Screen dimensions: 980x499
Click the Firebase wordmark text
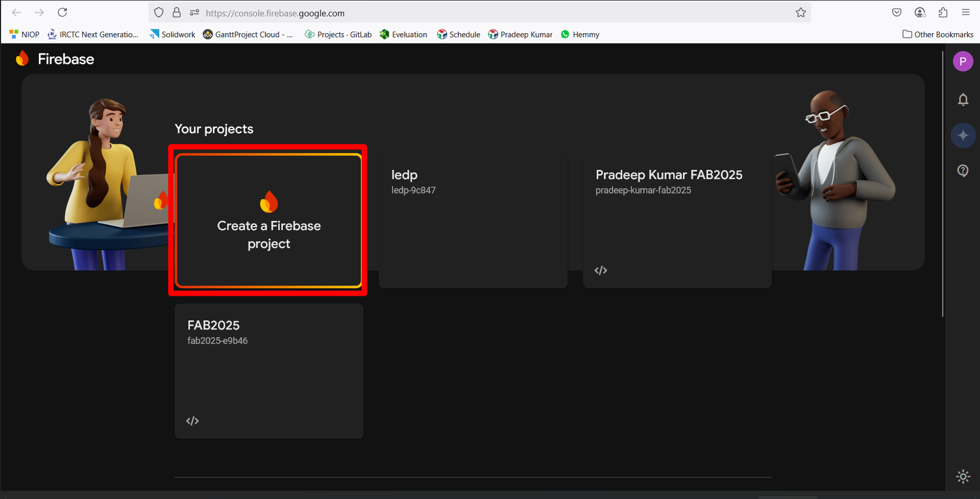66,59
